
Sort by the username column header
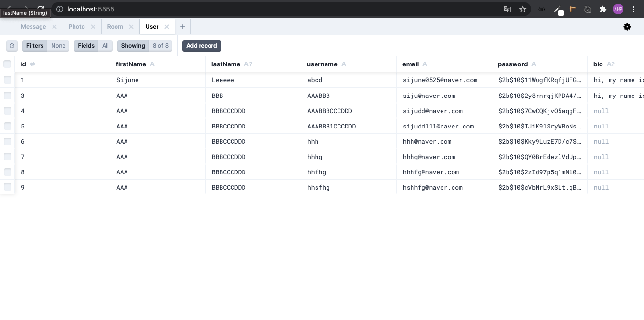[x=349, y=64]
